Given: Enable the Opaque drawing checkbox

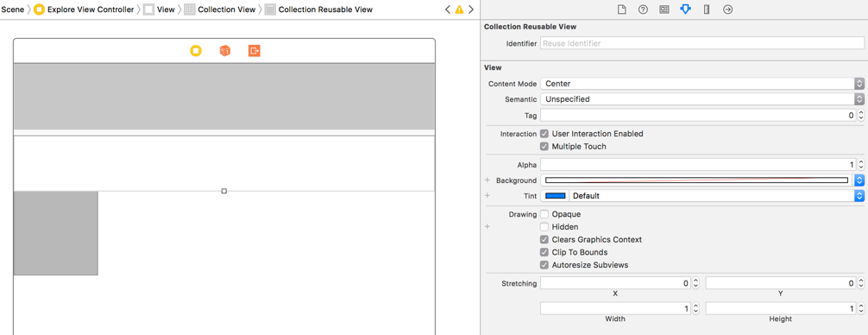Looking at the screenshot, I should [544, 214].
